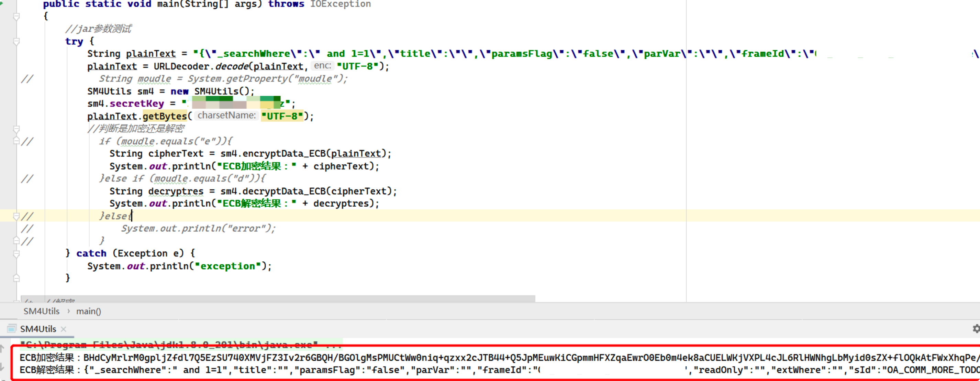This screenshot has width=980, height=381.
Task: Click fold marker beside commented if moudle.equals("e") line
Action: (16, 142)
